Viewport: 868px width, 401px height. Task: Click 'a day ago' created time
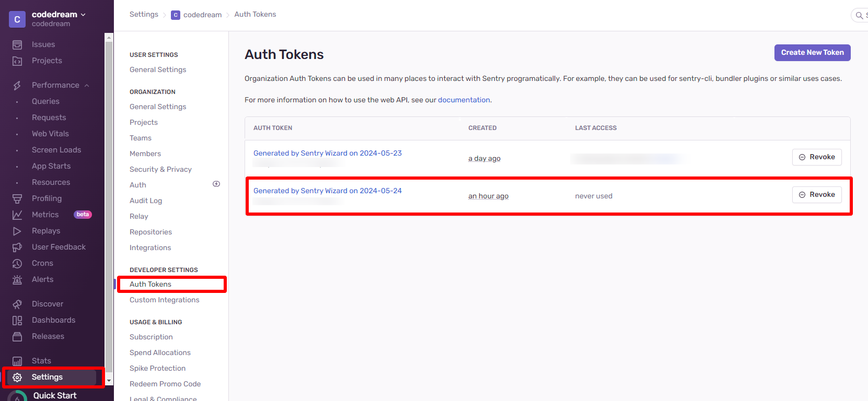[484, 158]
